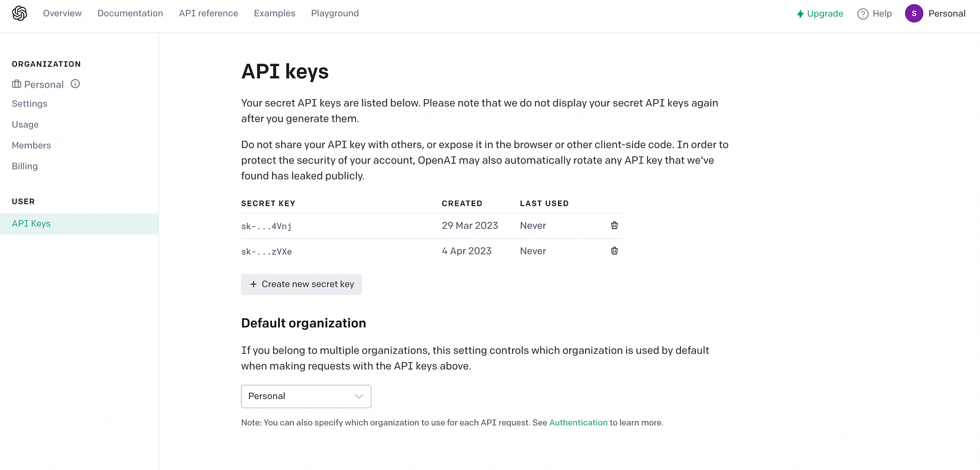The width and height of the screenshot is (980, 470).
Task: Follow the Authentication link
Action: [578, 423]
